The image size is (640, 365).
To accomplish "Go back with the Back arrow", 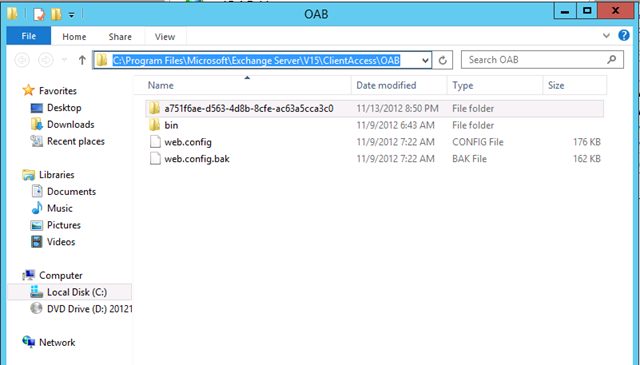I will pyautogui.click(x=22, y=60).
